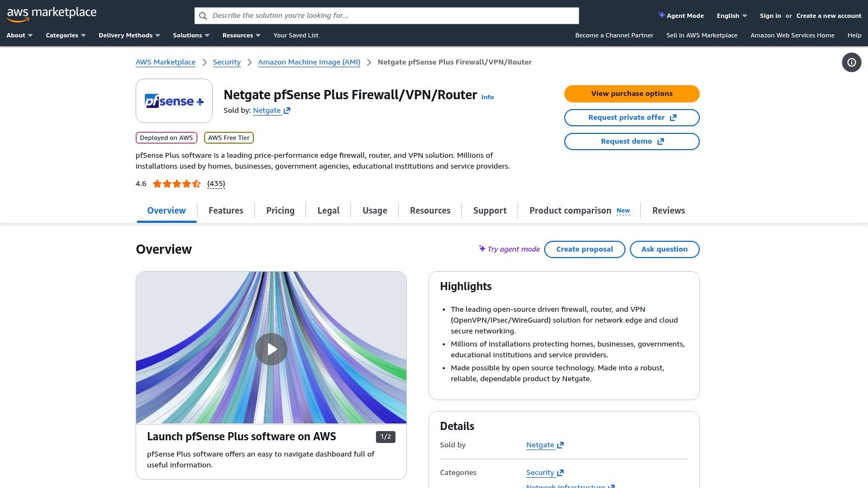Click the pfSense Plus logo thumbnail
Image resolution: width=868 pixels, height=488 pixels.
[x=174, y=101]
